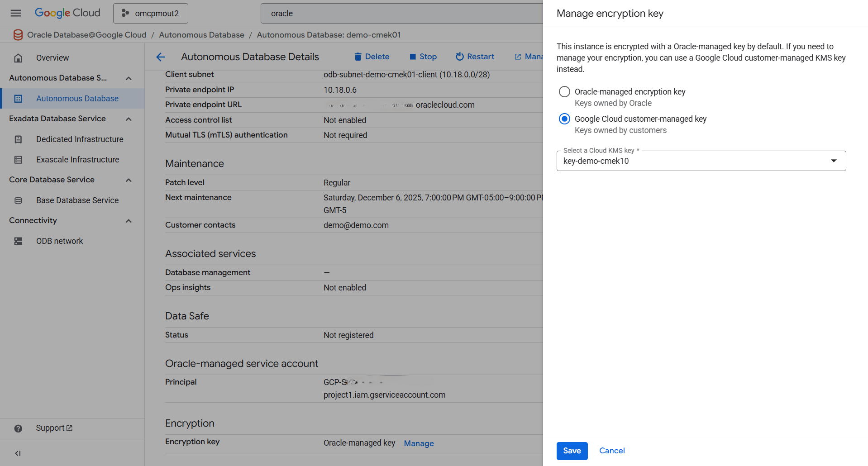Select Google Cloud customer-managed key radio
Viewport: 868px width, 466px height.
[564, 119]
